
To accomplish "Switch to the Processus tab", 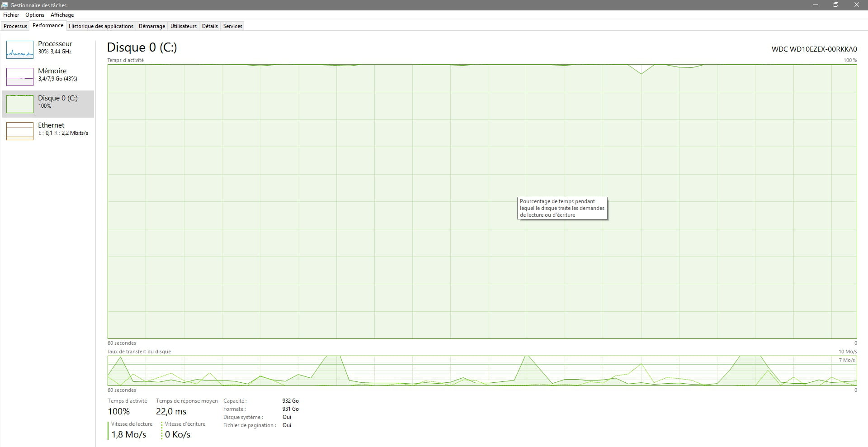I will (15, 26).
